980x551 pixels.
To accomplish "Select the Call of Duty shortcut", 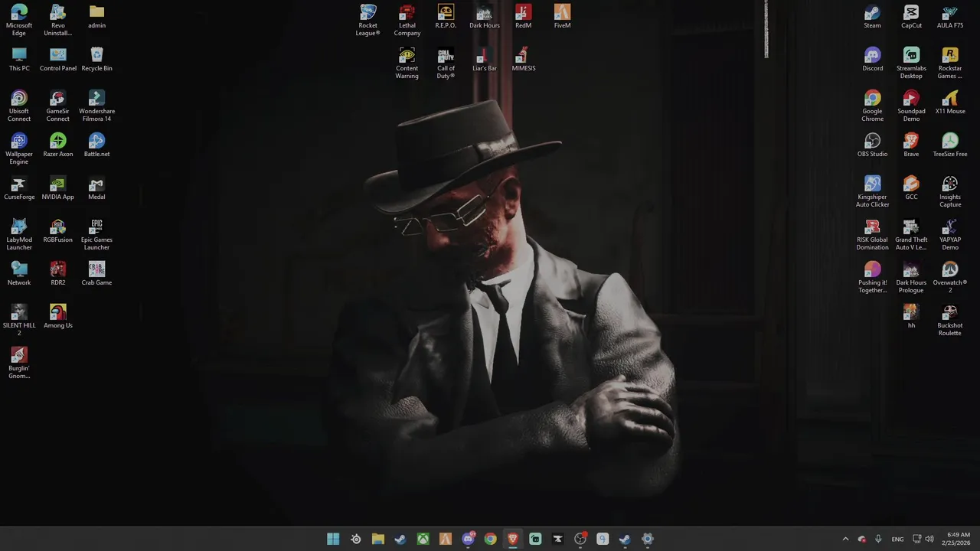I will (x=446, y=63).
